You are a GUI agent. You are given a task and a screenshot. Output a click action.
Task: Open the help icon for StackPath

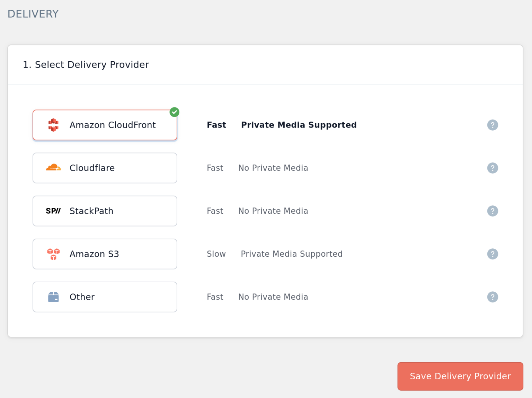coord(493,211)
